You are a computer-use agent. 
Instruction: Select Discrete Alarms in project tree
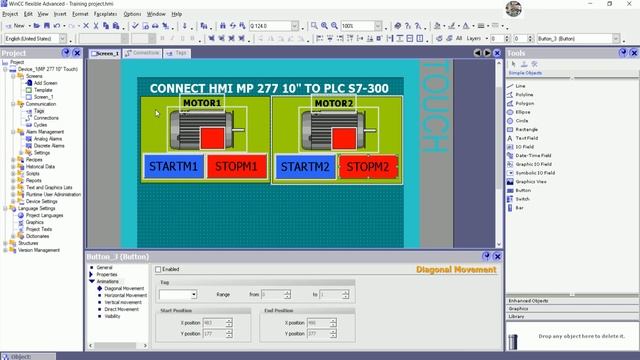[49, 146]
